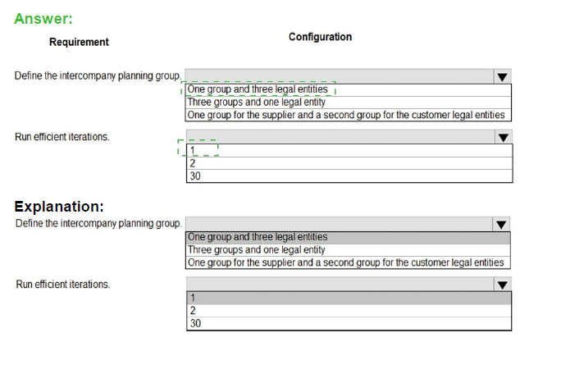Click the Requirement column header
Viewport: 561px width, 392px height.
[79, 42]
